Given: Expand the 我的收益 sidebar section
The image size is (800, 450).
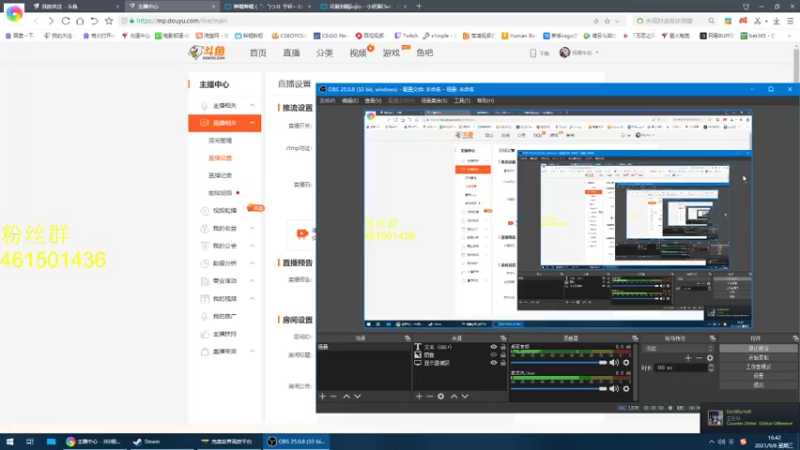Looking at the screenshot, I should pos(252,228).
